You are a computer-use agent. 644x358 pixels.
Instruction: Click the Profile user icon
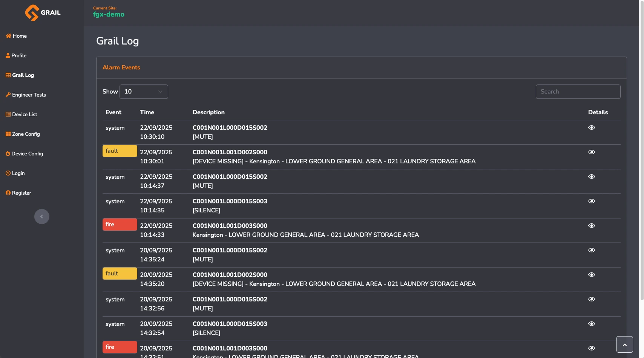[x=8, y=55]
